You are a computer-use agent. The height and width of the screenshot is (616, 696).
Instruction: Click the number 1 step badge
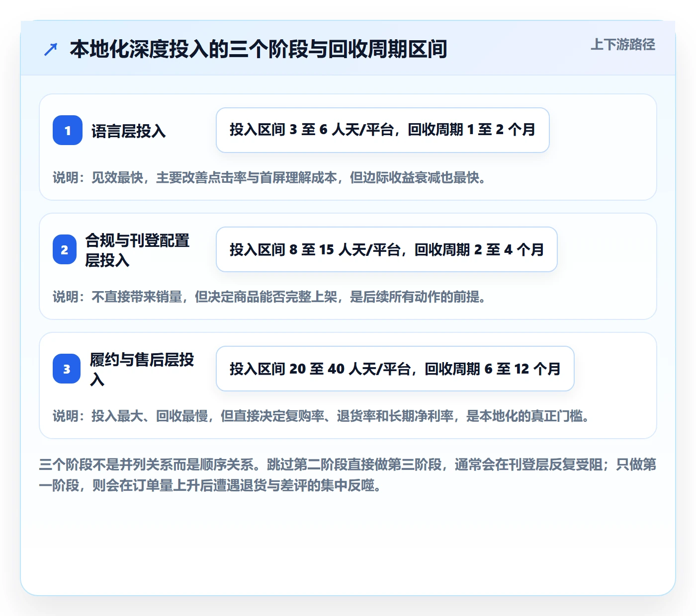68,130
